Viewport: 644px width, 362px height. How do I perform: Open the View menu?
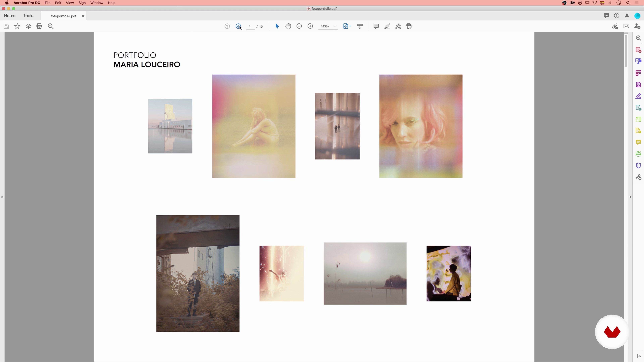pyautogui.click(x=70, y=3)
